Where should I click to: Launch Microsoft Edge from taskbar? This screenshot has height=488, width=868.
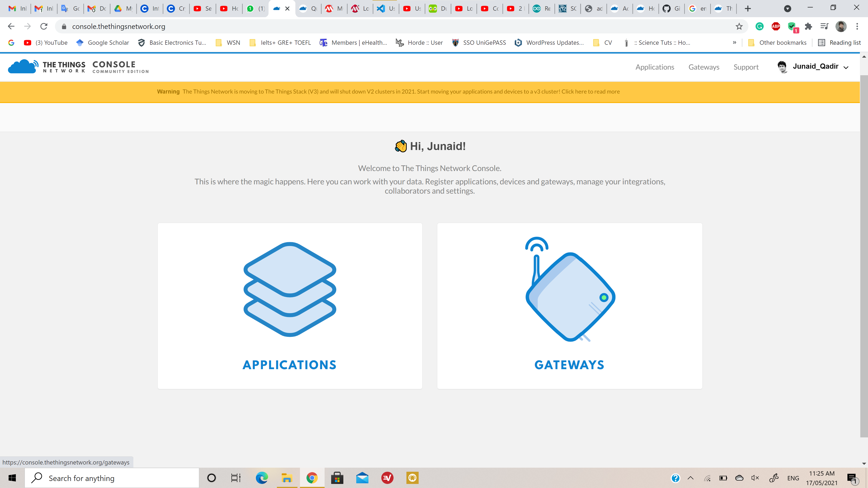point(262,478)
